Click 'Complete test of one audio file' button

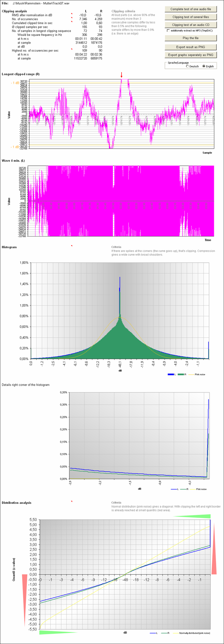(x=191, y=9)
